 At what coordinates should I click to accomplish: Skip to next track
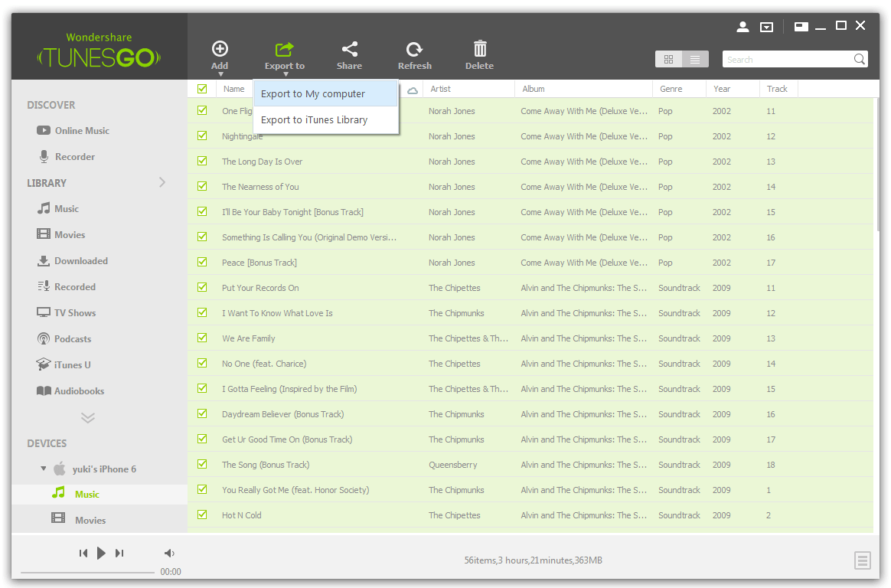(119, 553)
